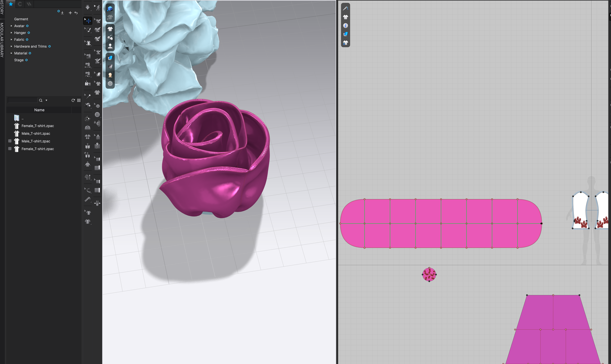Open the CLO-SET library tab
This screenshot has width=611, height=364.
tap(20, 4)
